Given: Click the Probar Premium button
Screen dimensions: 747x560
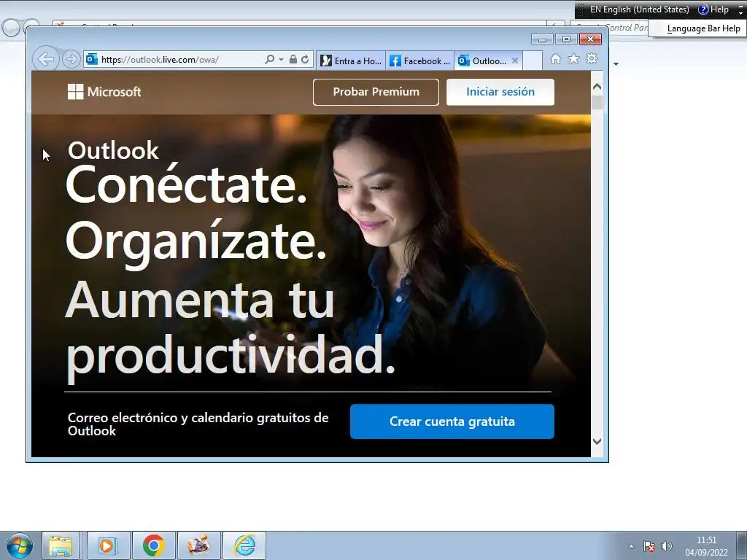Looking at the screenshot, I should pyautogui.click(x=376, y=92).
